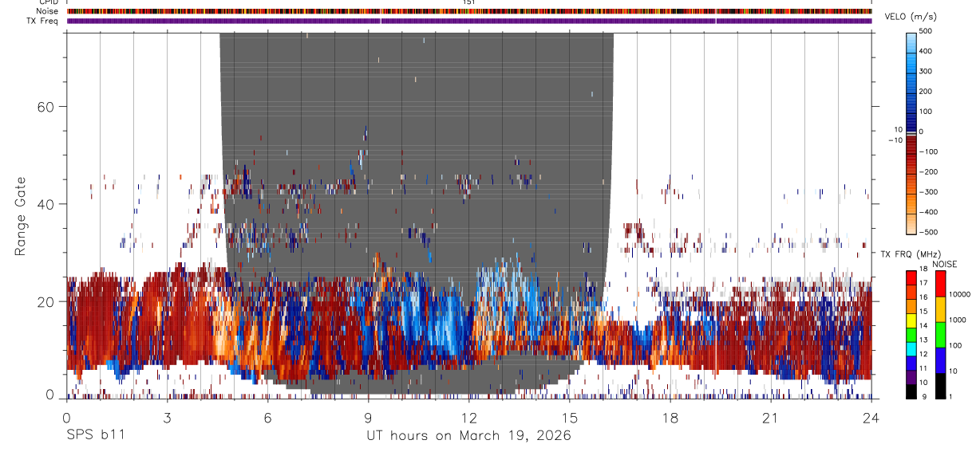Click the purple TX Freq strip above the plot
Image resolution: width=980 pixels, height=452 pixels.
click(469, 21)
